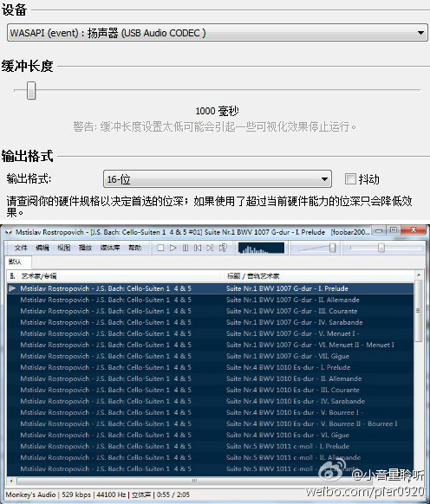Select track 'Suite Nr.4 BWV 1010 Es-dur - IV. Sarabande'
Image resolution: width=430 pixels, height=504 pixels.
(211, 401)
